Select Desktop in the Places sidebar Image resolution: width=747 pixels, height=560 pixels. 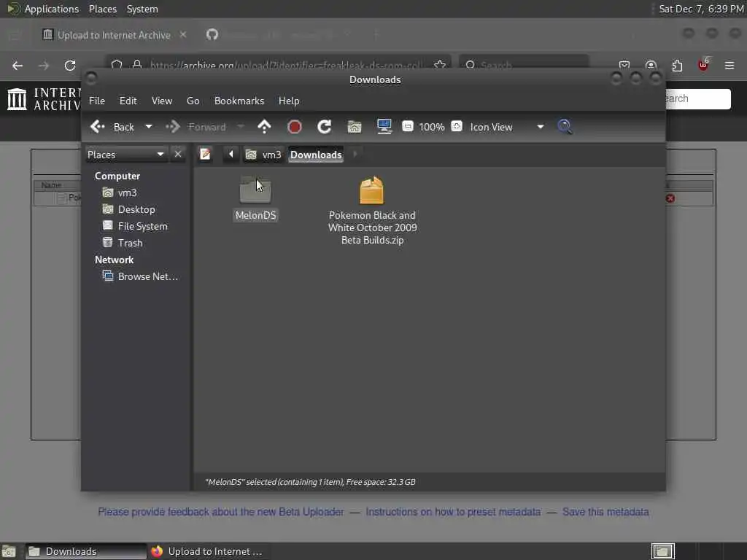click(129, 209)
